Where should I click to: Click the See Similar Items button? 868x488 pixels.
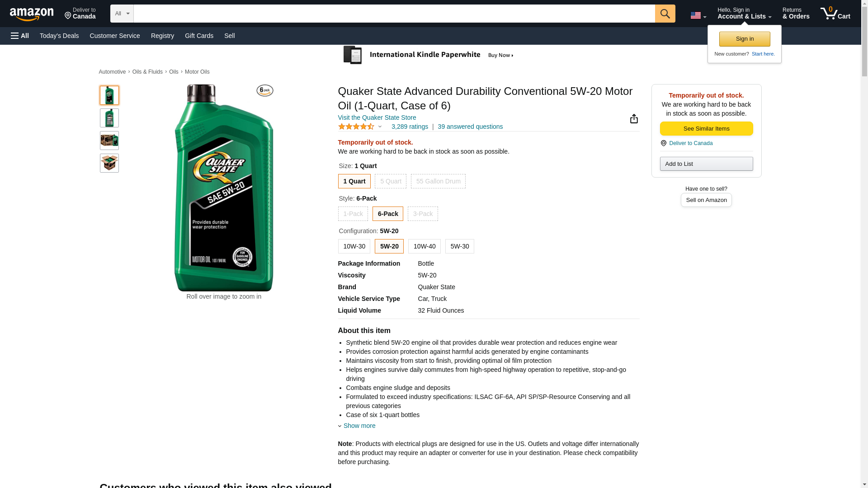(706, 129)
